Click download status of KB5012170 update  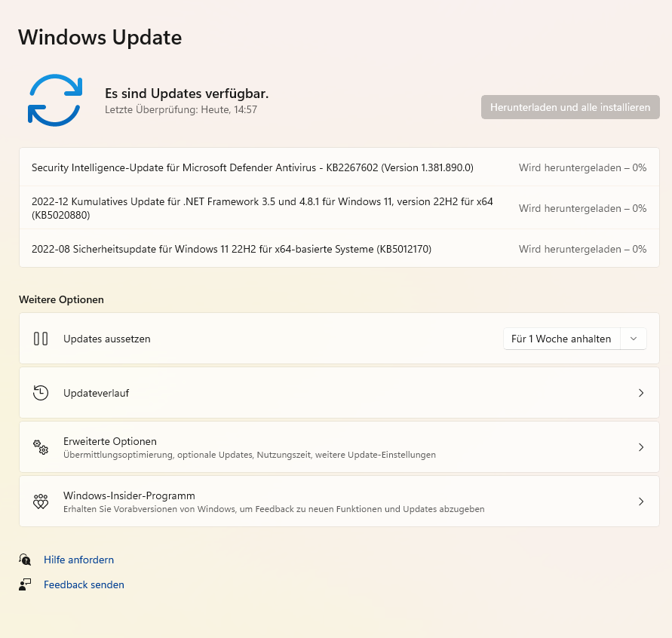[582, 249]
